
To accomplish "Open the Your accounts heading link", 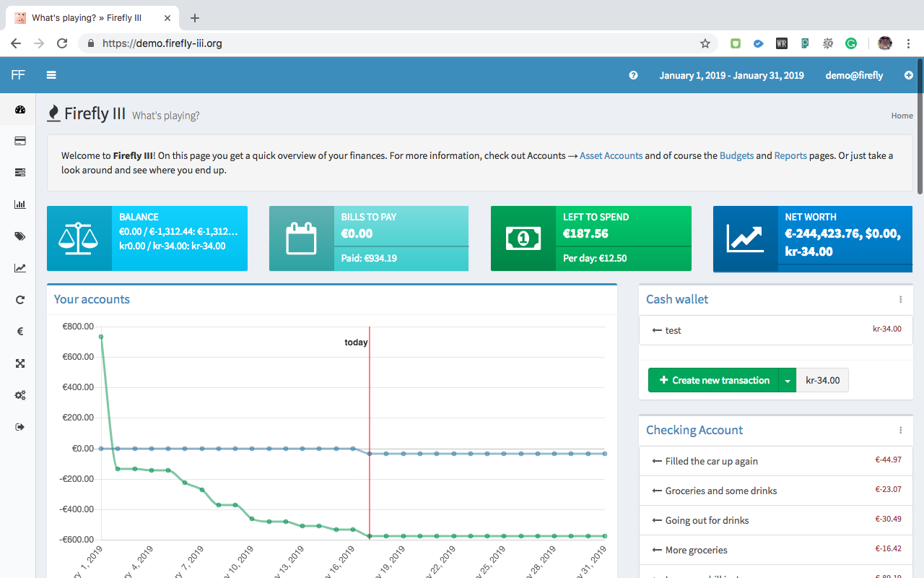I will (x=92, y=299).
